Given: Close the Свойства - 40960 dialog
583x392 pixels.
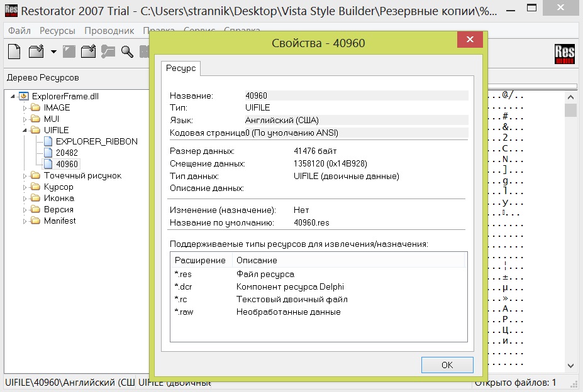Looking at the screenshot, I should pyautogui.click(x=470, y=40).
